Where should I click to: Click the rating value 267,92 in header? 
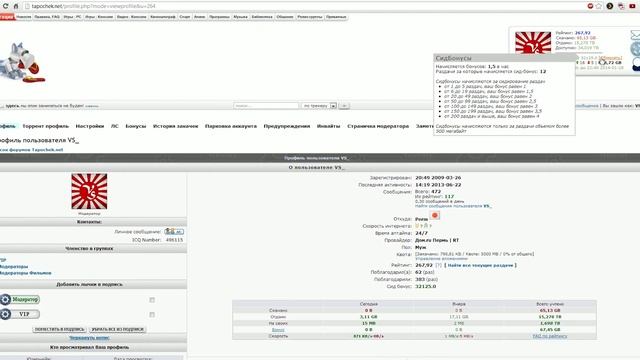click(582, 33)
